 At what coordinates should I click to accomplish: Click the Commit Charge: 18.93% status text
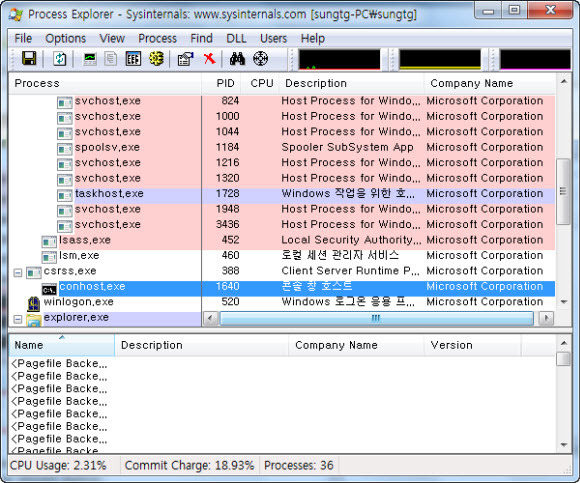coord(189,465)
